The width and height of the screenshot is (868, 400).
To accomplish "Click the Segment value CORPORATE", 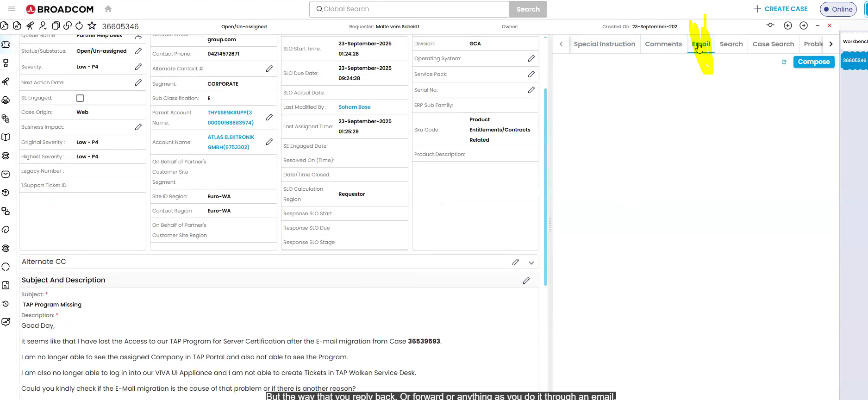I will (223, 84).
